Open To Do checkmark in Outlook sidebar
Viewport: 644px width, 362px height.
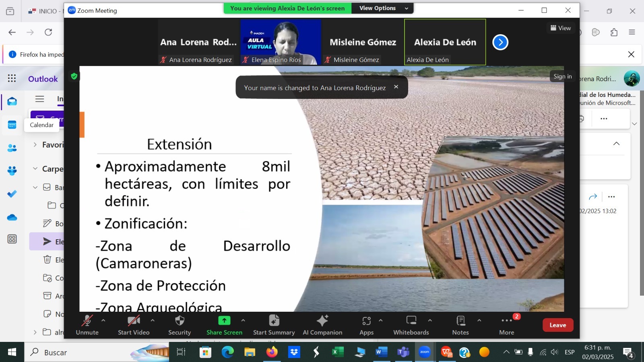(x=12, y=194)
